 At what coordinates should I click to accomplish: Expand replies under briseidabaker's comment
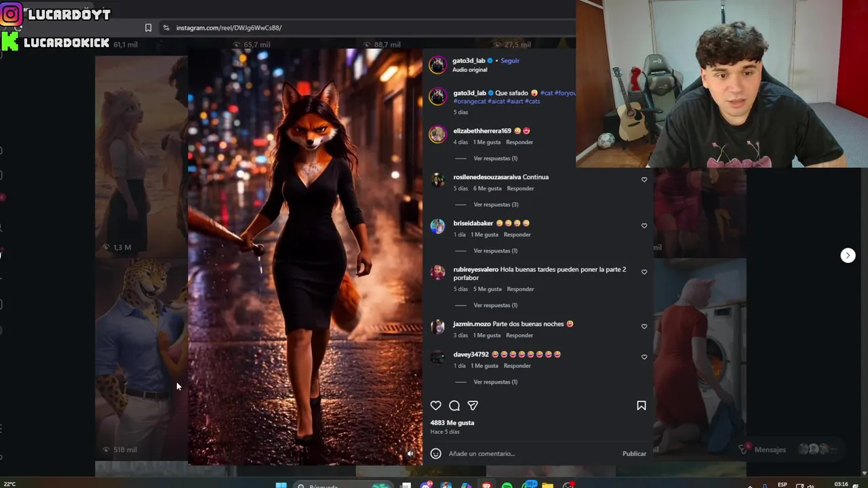click(496, 251)
